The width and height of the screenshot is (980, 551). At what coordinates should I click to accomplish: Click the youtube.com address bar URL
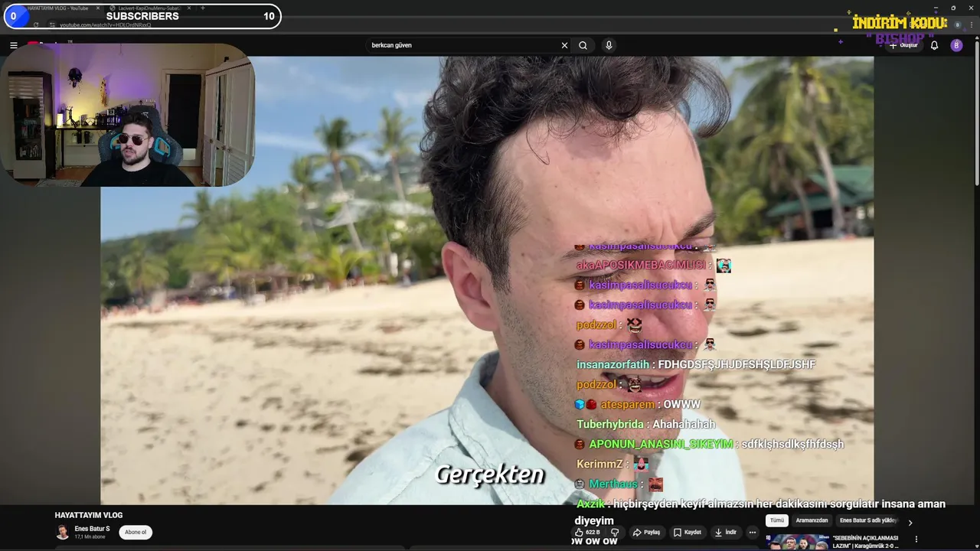[x=105, y=24]
